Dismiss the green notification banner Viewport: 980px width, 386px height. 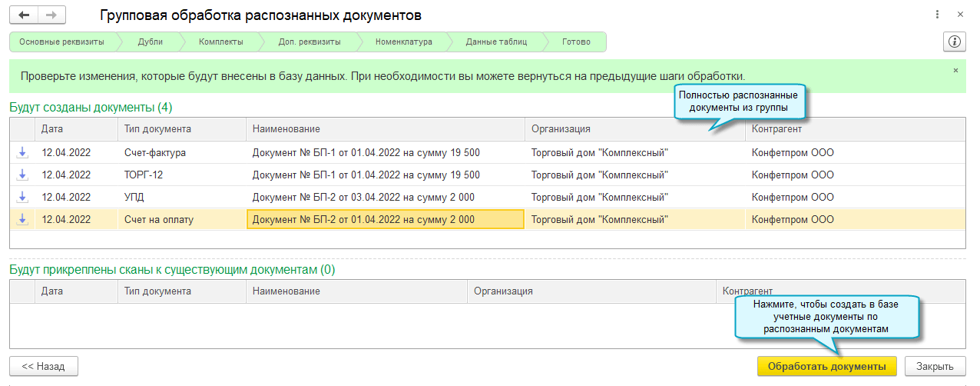[x=956, y=70]
